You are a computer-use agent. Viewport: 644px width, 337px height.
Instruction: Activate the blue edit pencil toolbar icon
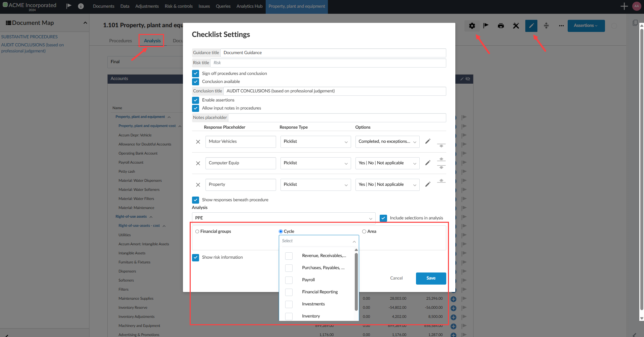coord(531,26)
